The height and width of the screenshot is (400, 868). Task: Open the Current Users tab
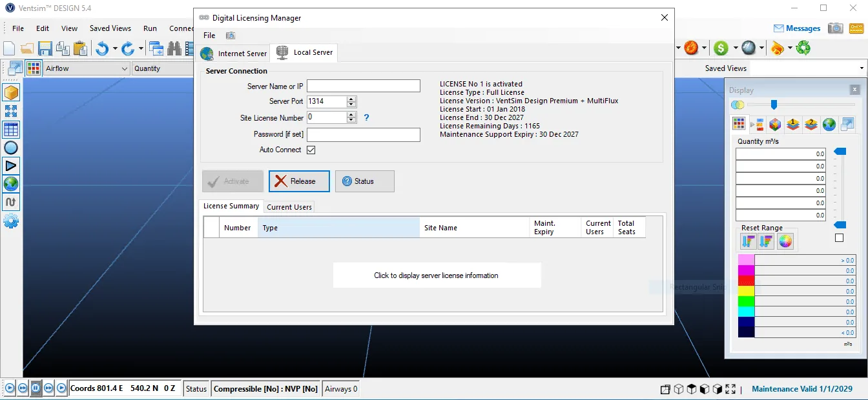coord(289,207)
